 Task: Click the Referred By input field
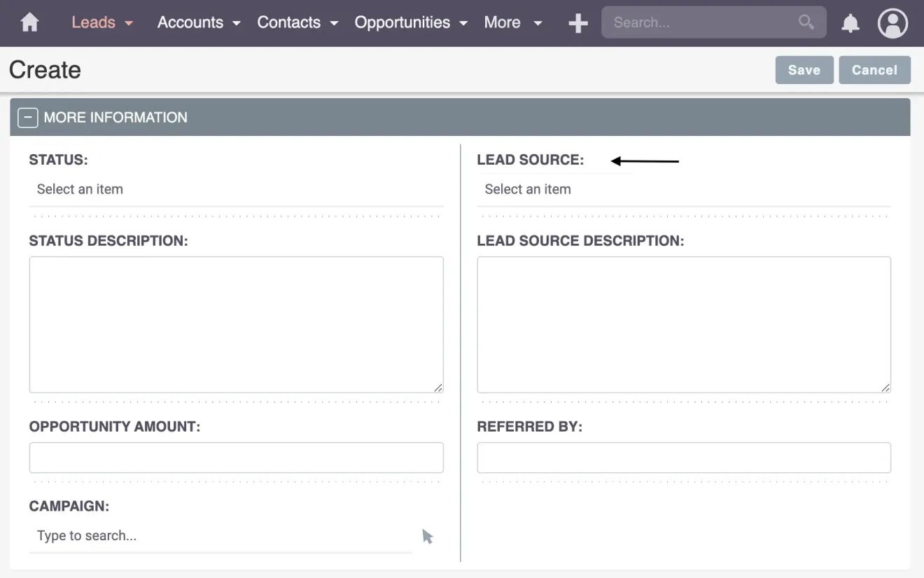click(x=684, y=457)
